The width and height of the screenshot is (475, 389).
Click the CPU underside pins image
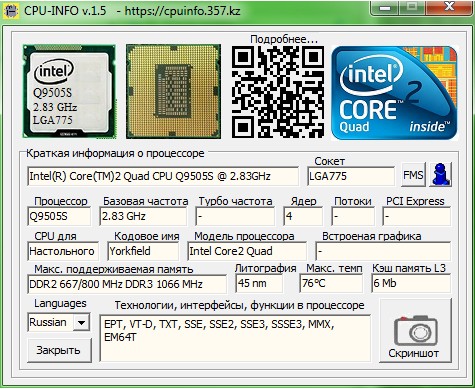click(173, 91)
